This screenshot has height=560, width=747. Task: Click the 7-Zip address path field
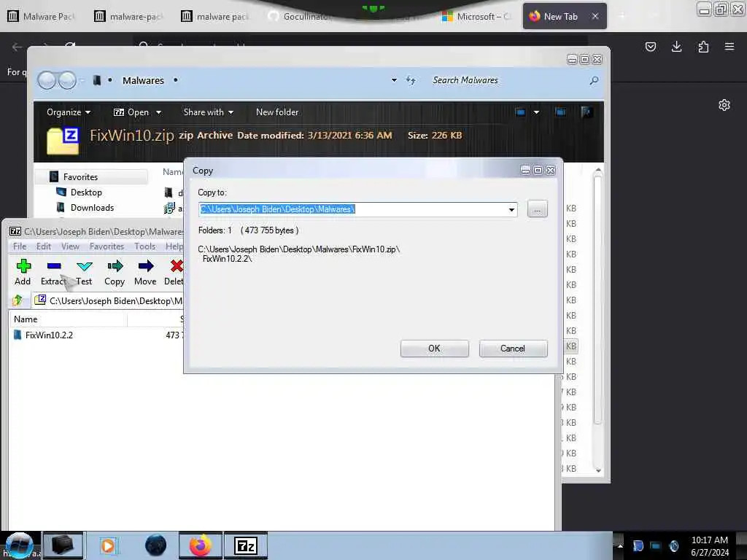click(109, 300)
